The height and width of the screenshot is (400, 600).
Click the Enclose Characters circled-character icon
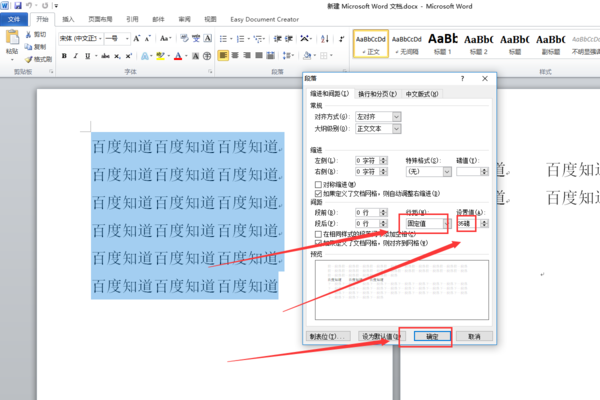click(x=207, y=56)
